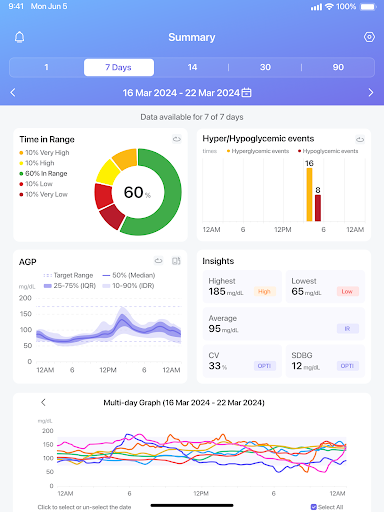Select the 60% In Range legend entry
The width and height of the screenshot is (384, 512).
point(43,173)
